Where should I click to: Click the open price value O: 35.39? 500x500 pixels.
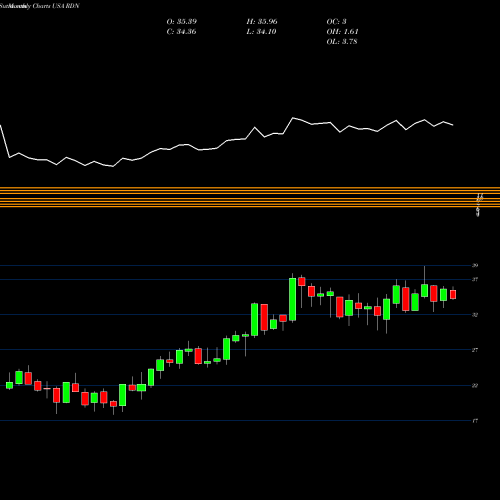[x=182, y=22]
